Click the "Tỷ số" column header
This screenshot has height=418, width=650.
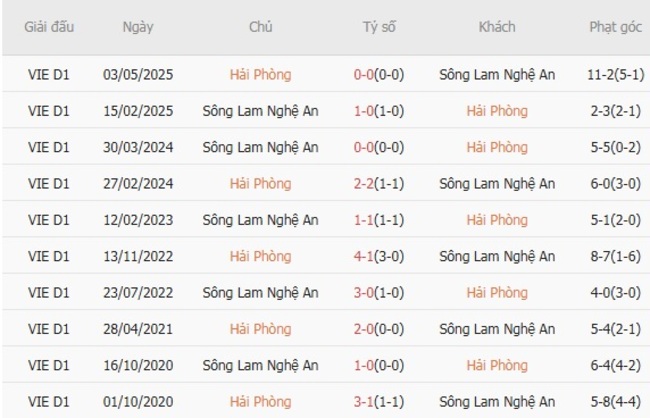tap(379, 27)
